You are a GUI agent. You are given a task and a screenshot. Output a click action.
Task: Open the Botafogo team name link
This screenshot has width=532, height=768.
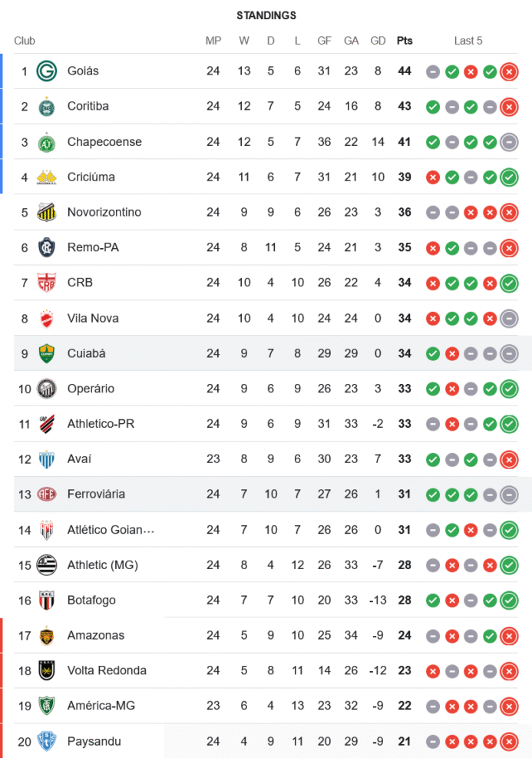[x=91, y=601]
